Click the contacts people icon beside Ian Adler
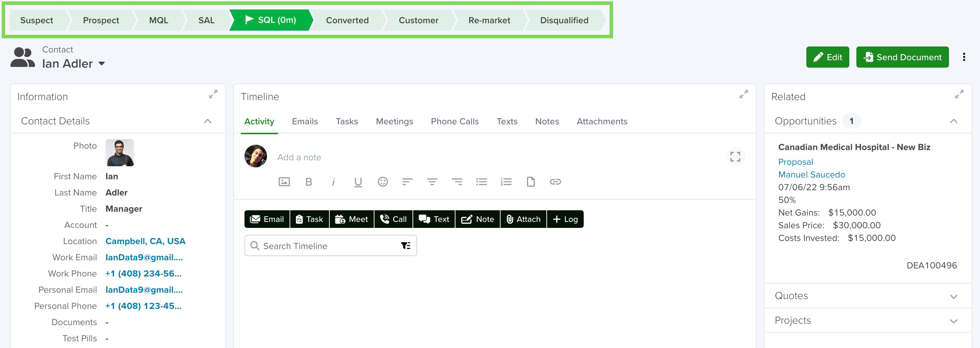 (x=23, y=57)
